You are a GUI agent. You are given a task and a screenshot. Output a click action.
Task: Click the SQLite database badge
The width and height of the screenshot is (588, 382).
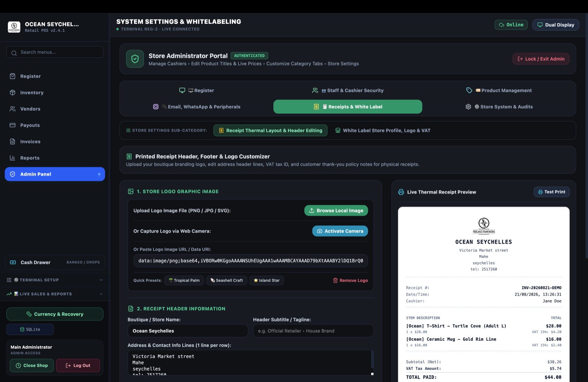[30, 329]
